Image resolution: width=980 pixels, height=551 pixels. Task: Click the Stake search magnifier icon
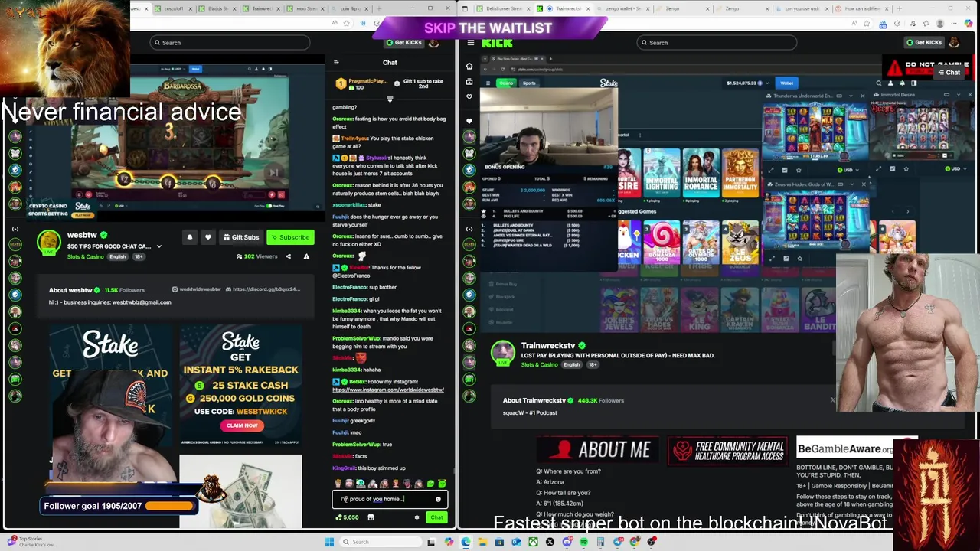pos(879,83)
